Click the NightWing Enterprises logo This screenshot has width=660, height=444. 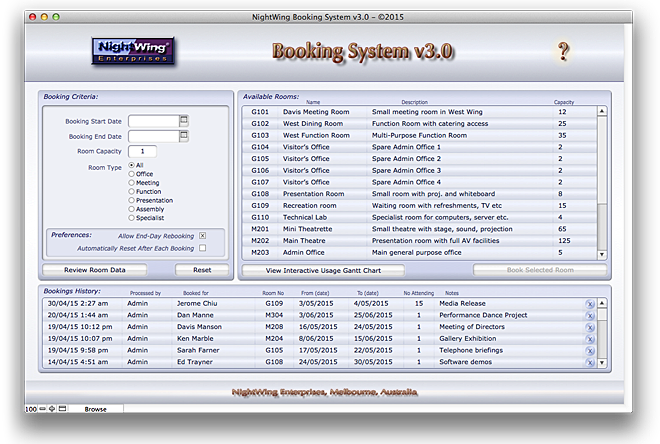point(133,51)
